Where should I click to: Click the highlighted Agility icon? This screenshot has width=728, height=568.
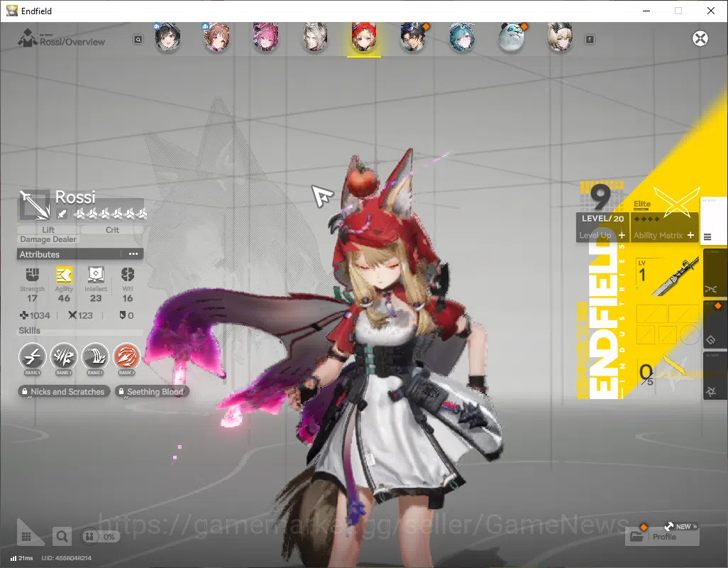click(64, 275)
